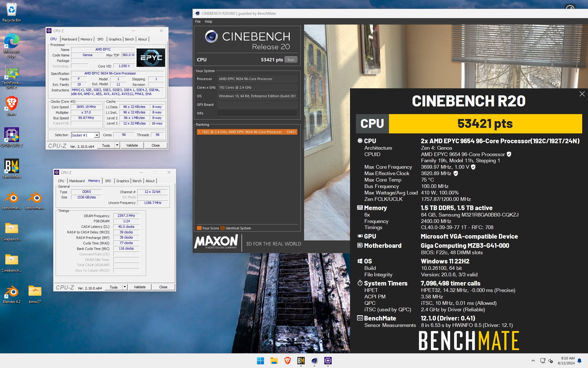Open Brave browser desktop icon
This screenshot has width=588, height=368.
12,106
